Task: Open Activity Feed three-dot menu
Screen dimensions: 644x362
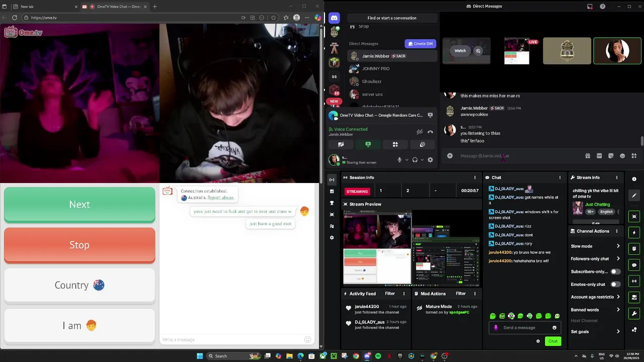Action: (x=404, y=294)
